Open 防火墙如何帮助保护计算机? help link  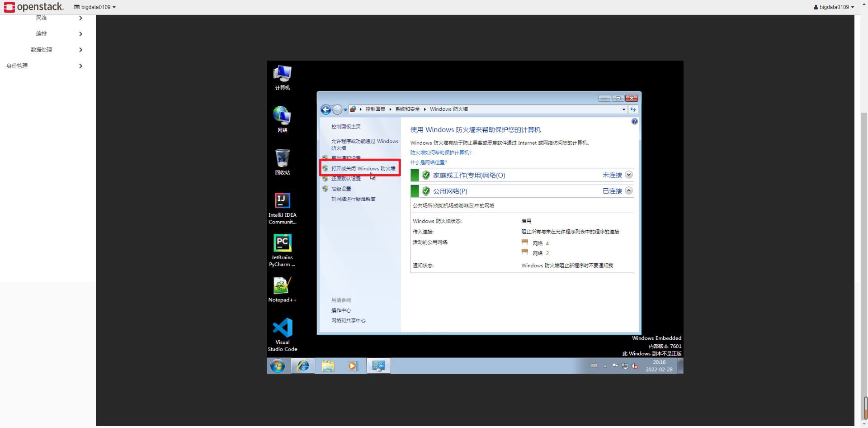tap(441, 152)
